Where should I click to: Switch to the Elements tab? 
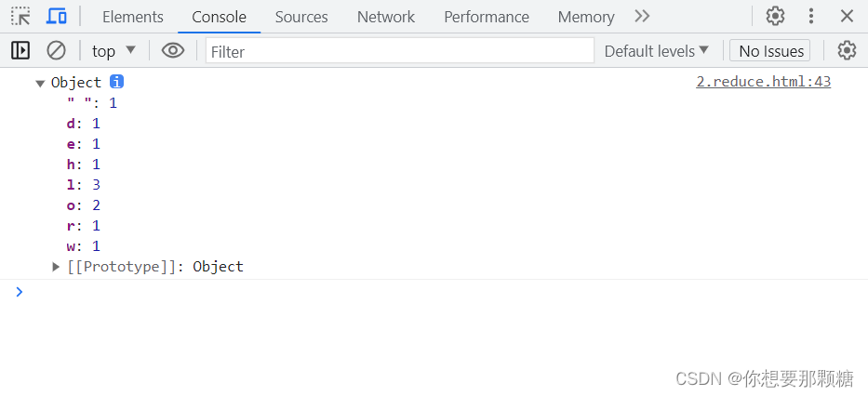pos(133,17)
